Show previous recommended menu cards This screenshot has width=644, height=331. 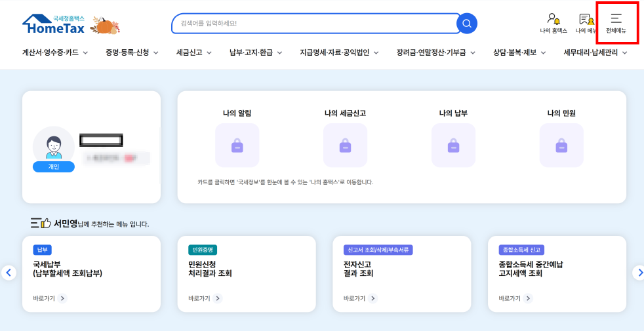(8, 272)
